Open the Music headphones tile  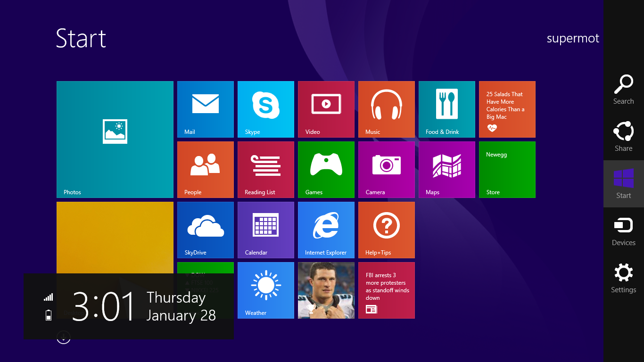[x=387, y=109]
